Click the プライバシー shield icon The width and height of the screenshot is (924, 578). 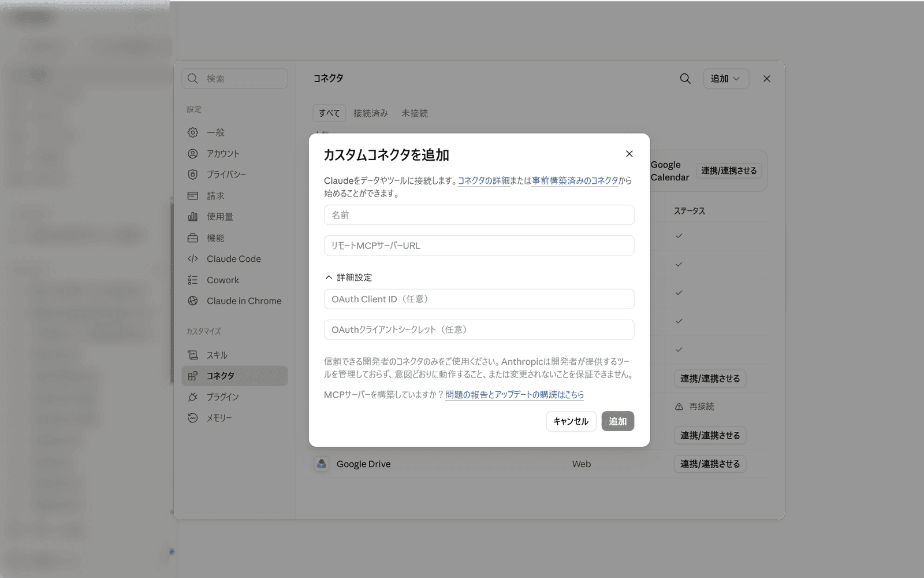[x=193, y=175]
